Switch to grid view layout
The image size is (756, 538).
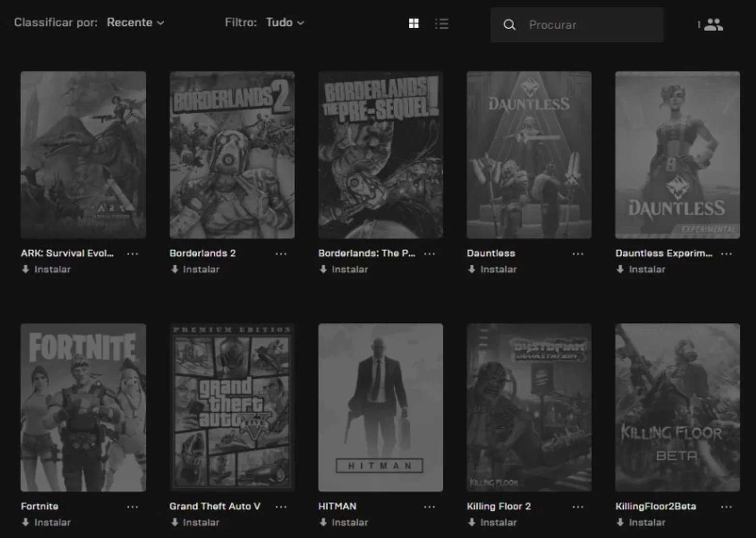coord(414,23)
